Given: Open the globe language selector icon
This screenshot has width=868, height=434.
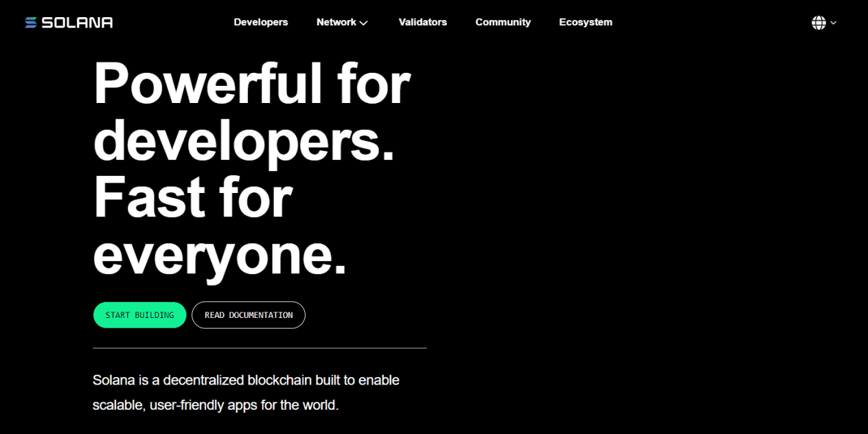Looking at the screenshot, I should (x=819, y=23).
